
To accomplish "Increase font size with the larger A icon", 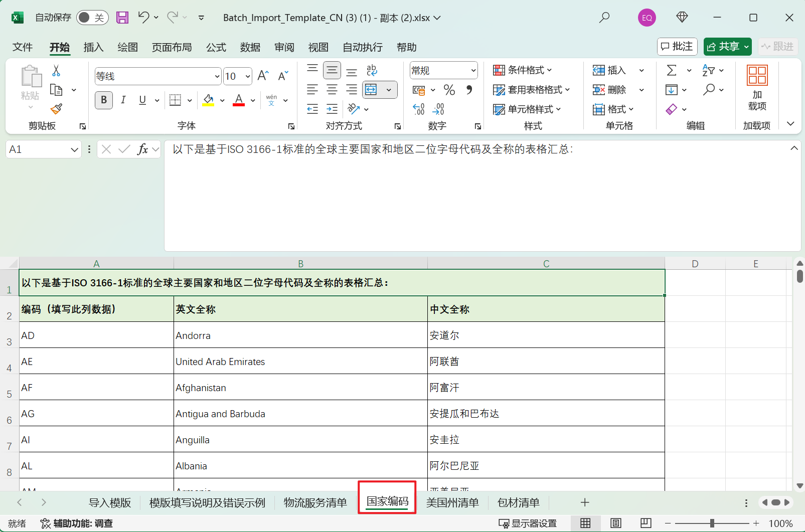I will (x=263, y=76).
